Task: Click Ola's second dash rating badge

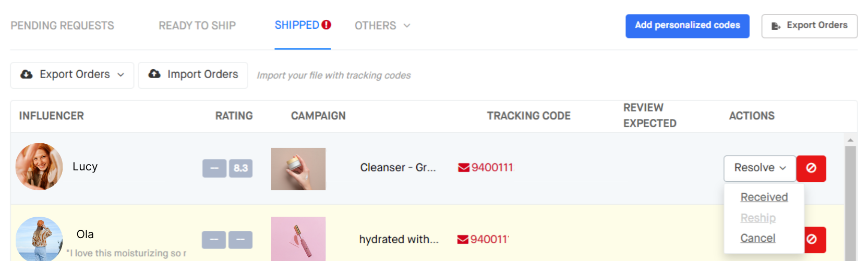Action: [240, 240]
